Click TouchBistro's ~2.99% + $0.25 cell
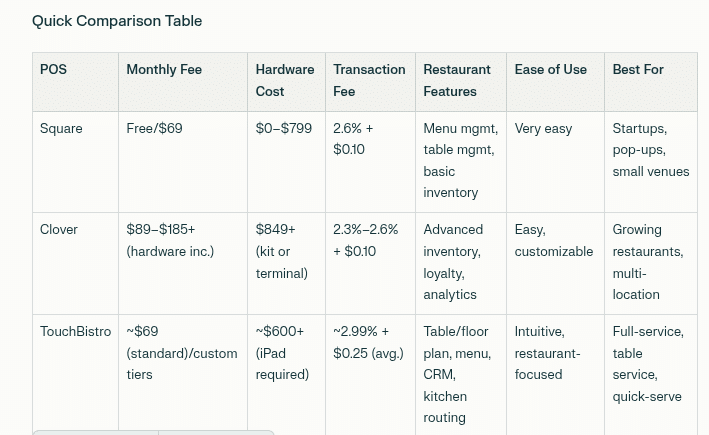 370,374
